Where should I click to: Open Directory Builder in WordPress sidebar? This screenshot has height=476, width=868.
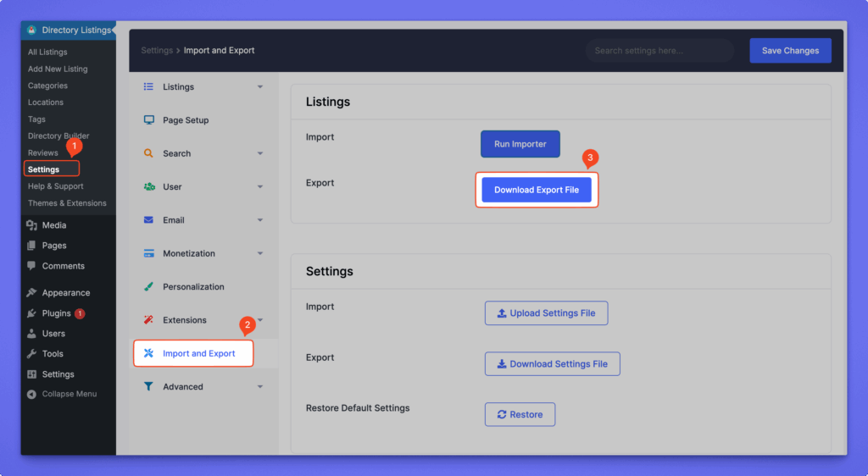[x=58, y=136]
